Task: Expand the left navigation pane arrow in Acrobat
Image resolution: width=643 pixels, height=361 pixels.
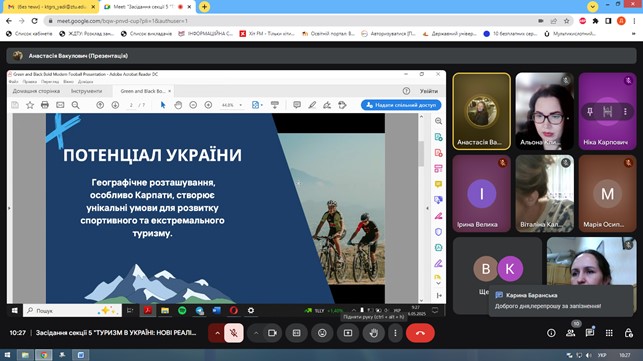Action: (9, 208)
